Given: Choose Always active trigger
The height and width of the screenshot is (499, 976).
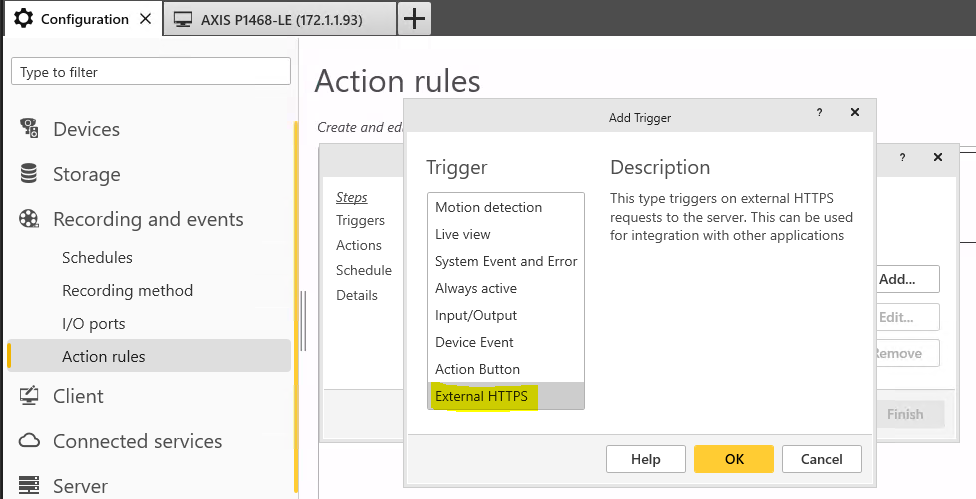Looking at the screenshot, I should tap(505, 288).
